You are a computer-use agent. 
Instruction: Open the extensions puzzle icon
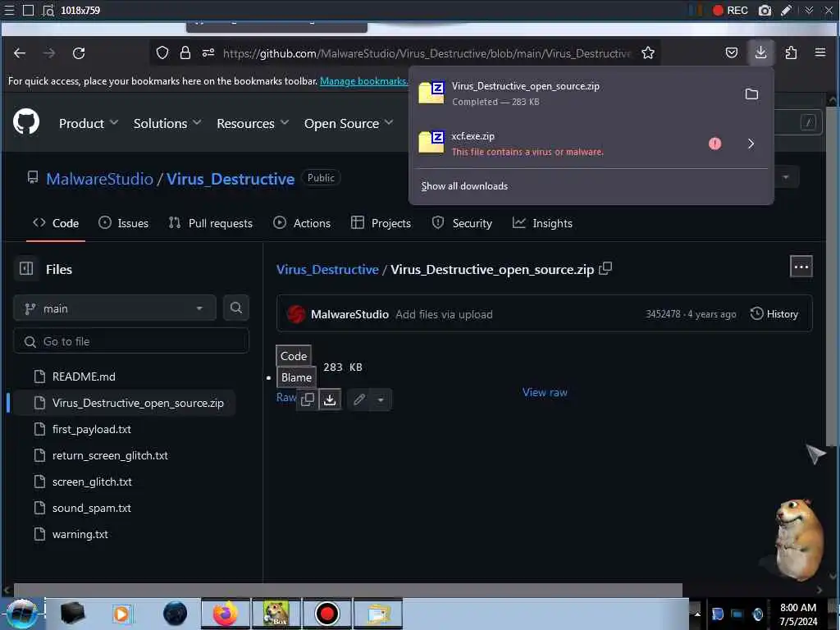(791, 52)
